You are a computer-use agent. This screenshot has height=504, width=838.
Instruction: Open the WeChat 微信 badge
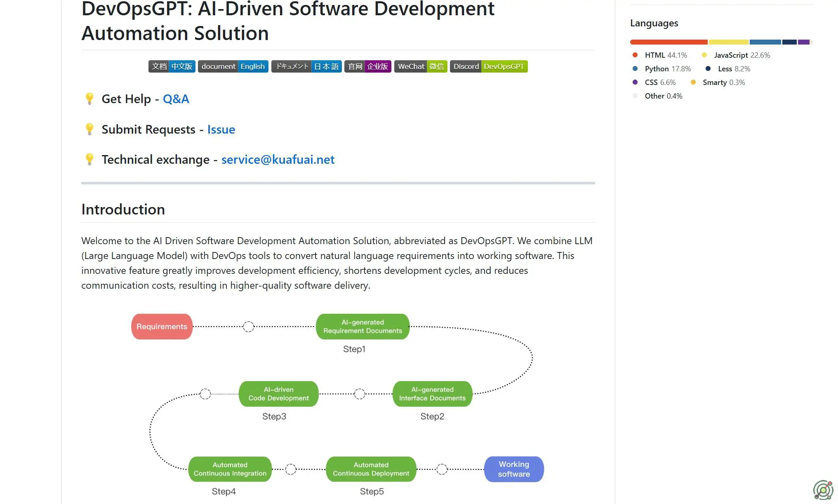[421, 66]
